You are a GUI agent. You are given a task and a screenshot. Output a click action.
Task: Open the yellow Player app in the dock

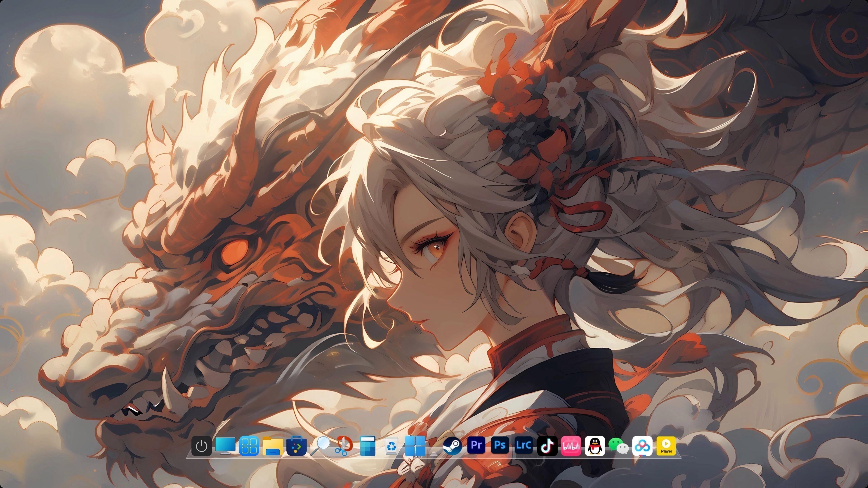coord(666,446)
